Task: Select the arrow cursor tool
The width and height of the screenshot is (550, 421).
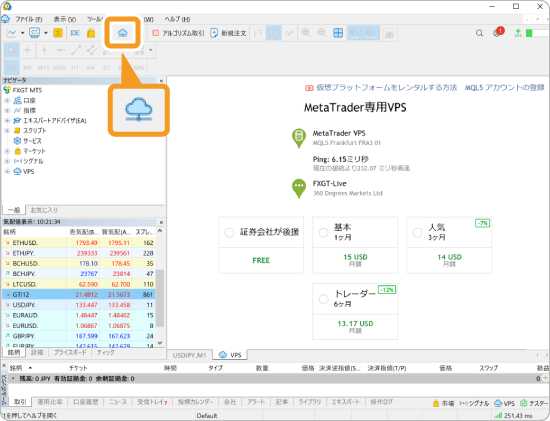Action: pyautogui.click(x=12, y=50)
